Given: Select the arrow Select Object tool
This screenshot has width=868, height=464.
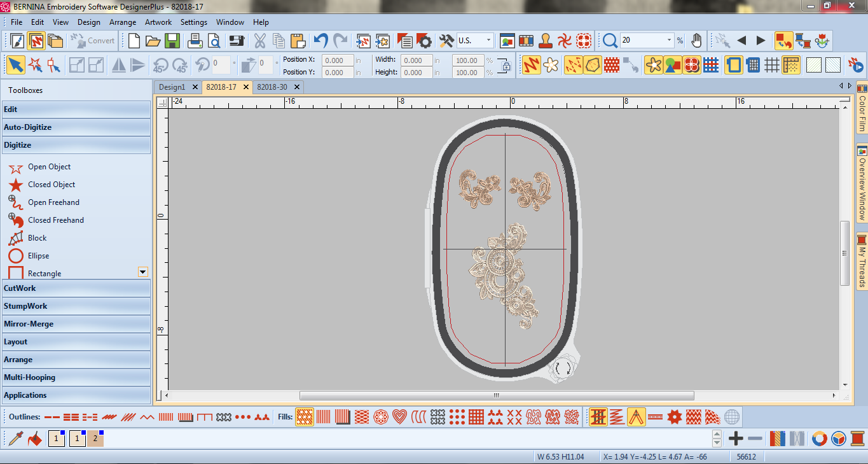Looking at the screenshot, I should tap(16, 65).
